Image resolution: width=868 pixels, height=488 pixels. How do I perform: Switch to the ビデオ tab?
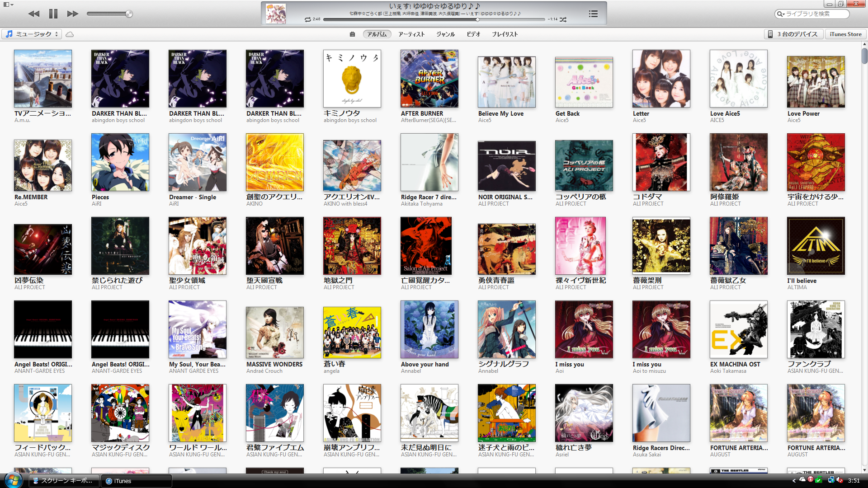(473, 34)
